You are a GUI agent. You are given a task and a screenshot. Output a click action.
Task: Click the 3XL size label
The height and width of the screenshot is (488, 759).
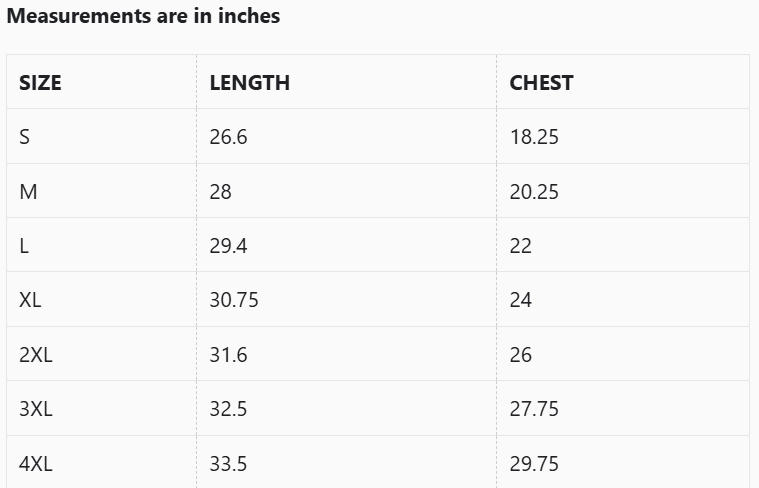tap(36, 409)
